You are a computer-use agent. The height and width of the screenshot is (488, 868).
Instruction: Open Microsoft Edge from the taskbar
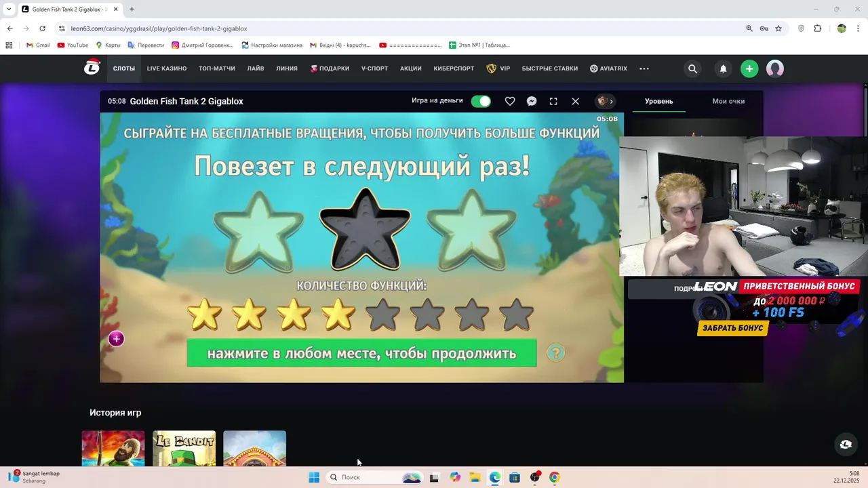(x=495, y=477)
